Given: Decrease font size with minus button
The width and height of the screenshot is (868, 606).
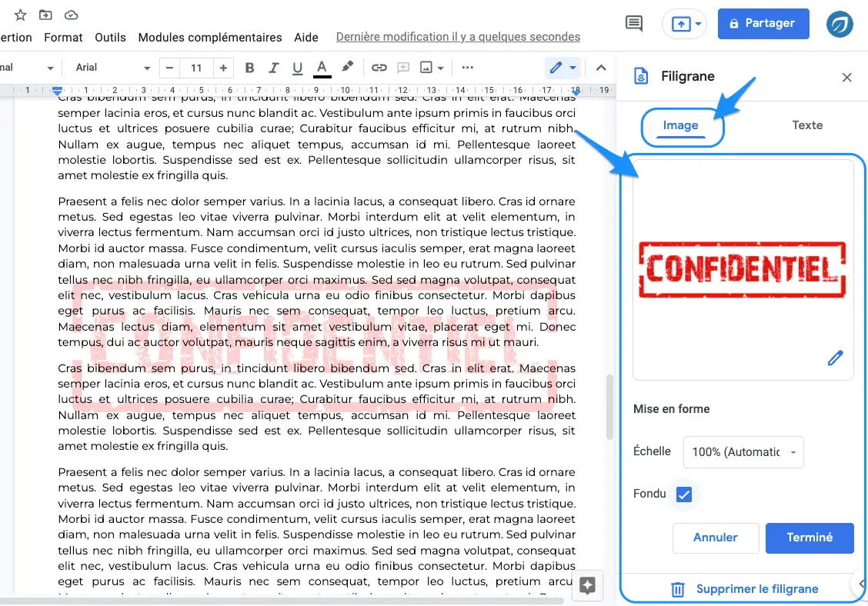Looking at the screenshot, I should coord(170,68).
